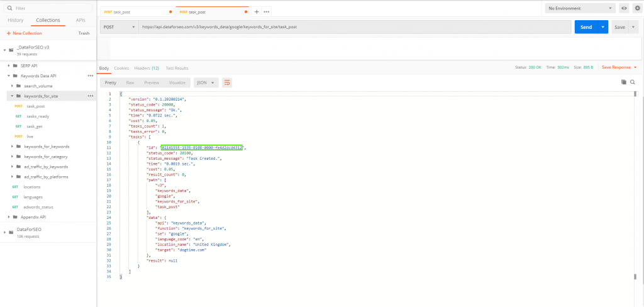Open the Send button dropdown arrow
Image resolution: width=644 pixels, height=307 pixels.
[603, 27]
